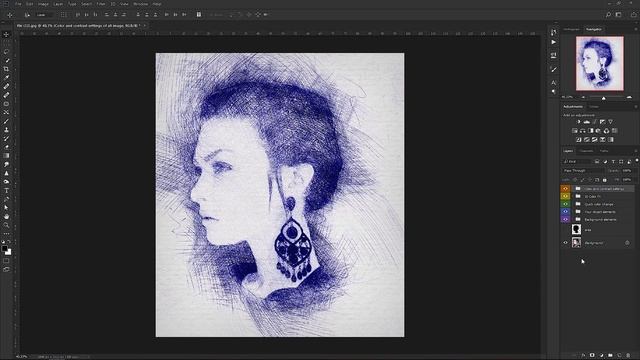Add a Black & White adjustment
This screenshot has width=640, height=360.
point(591,131)
